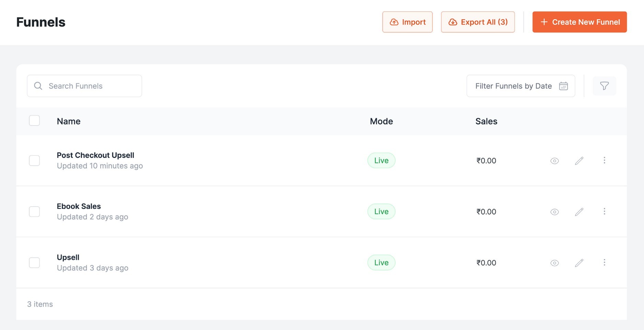This screenshot has width=644, height=330.
Task: Open more options for Post Checkout Upsell
Action: pyautogui.click(x=604, y=160)
